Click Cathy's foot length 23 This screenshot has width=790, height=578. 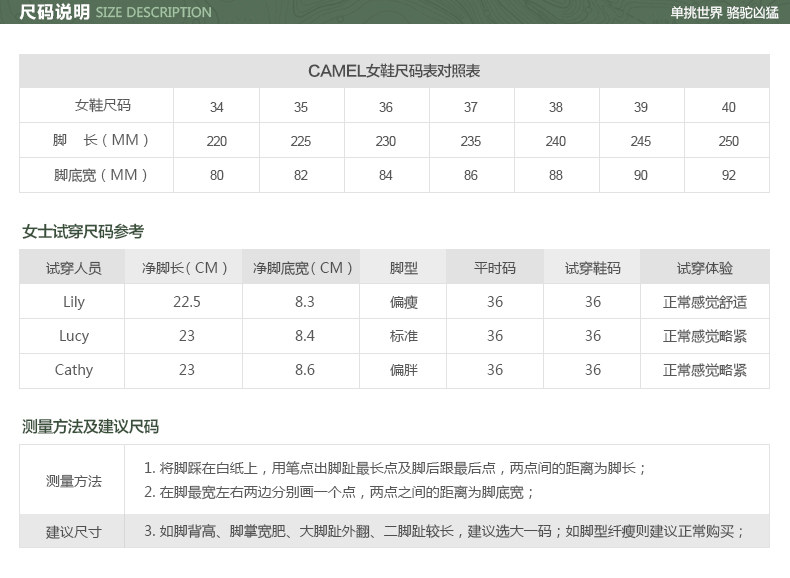pos(187,370)
